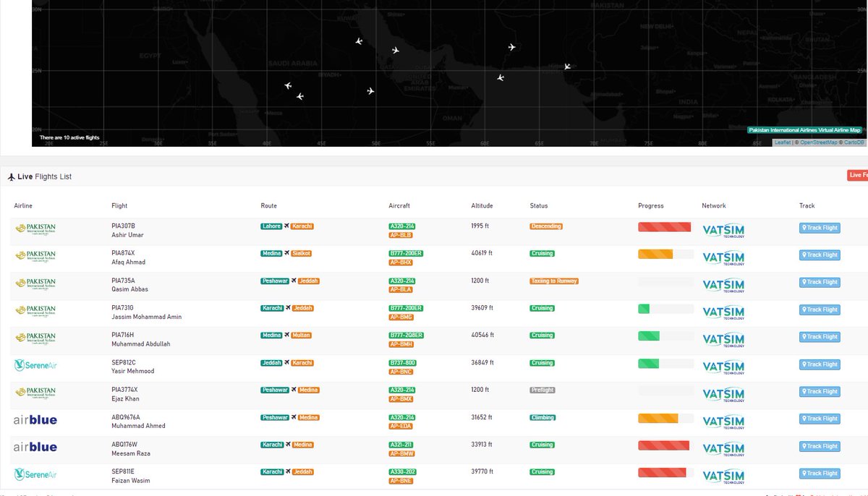Click the Virtual Airline Map label on map
Viewport: 868px width, 496px height.
pyautogui.click(x=805, y=130)
